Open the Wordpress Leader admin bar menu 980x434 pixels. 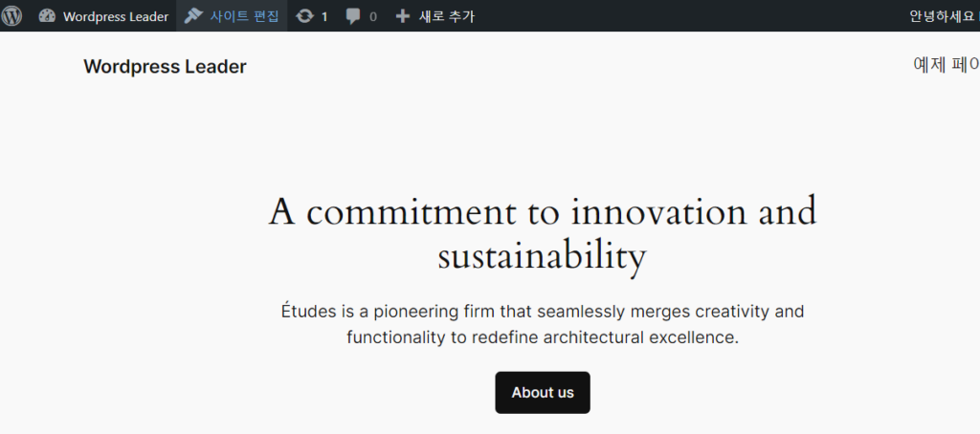[115, 16]
